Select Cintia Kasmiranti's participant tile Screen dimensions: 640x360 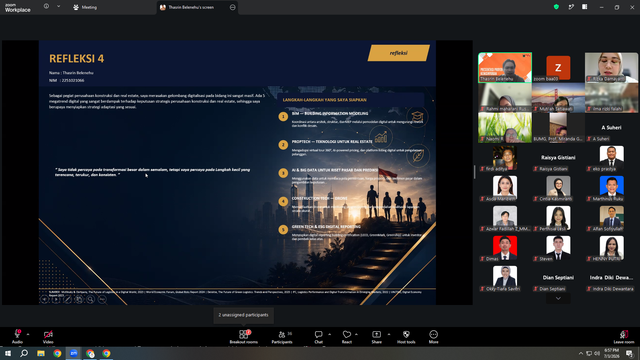pyautogui.click(x=558, y=188)
